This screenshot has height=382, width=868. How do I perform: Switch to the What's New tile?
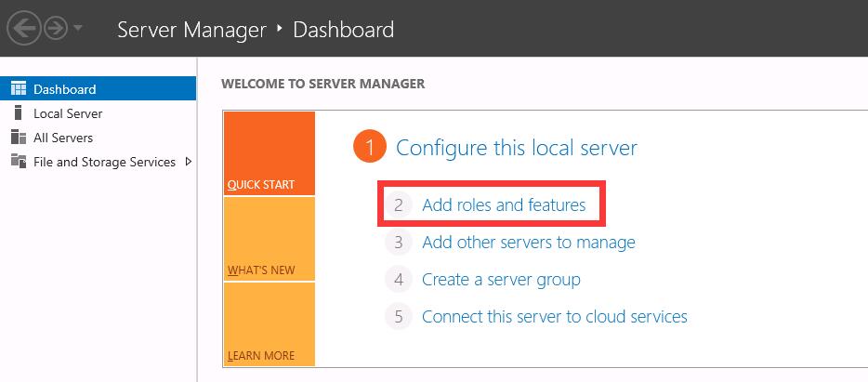tap(270, 239)
